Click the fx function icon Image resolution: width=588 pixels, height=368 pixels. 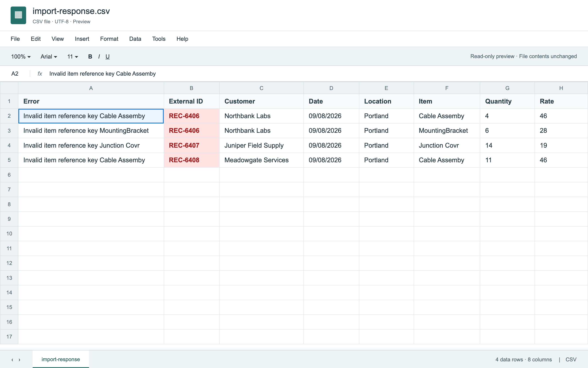[x=40, y=74]
